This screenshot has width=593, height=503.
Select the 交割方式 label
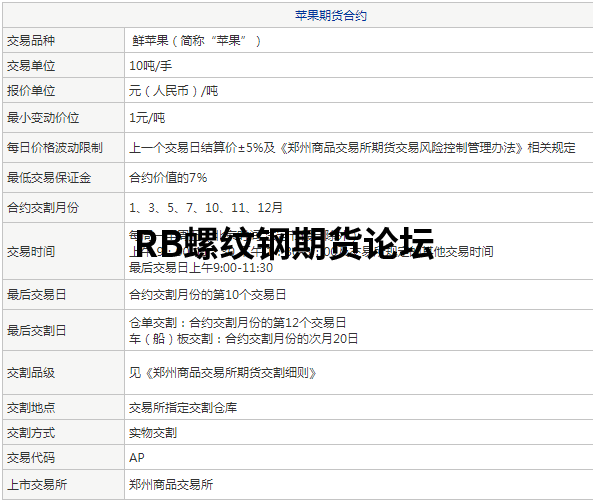[x=31, y=433]
